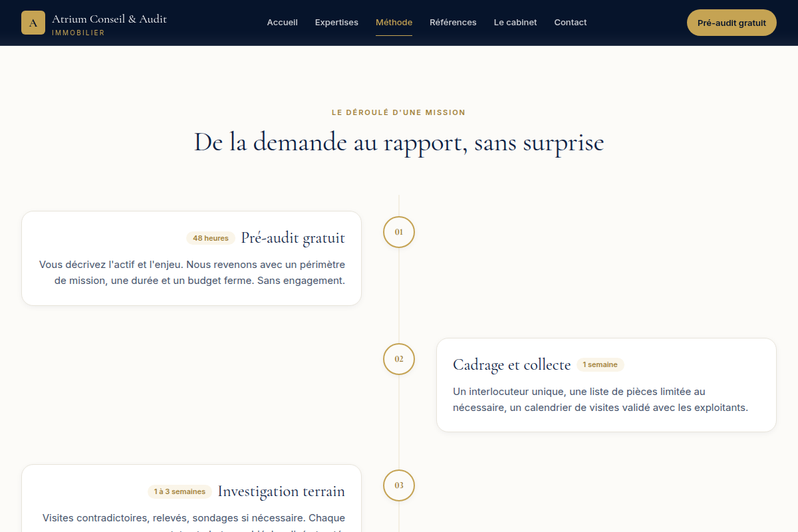798x532 pixels.
Task: Click the 'Un interlocuteur unique' description paragraph
Action: tap(600, 400)
